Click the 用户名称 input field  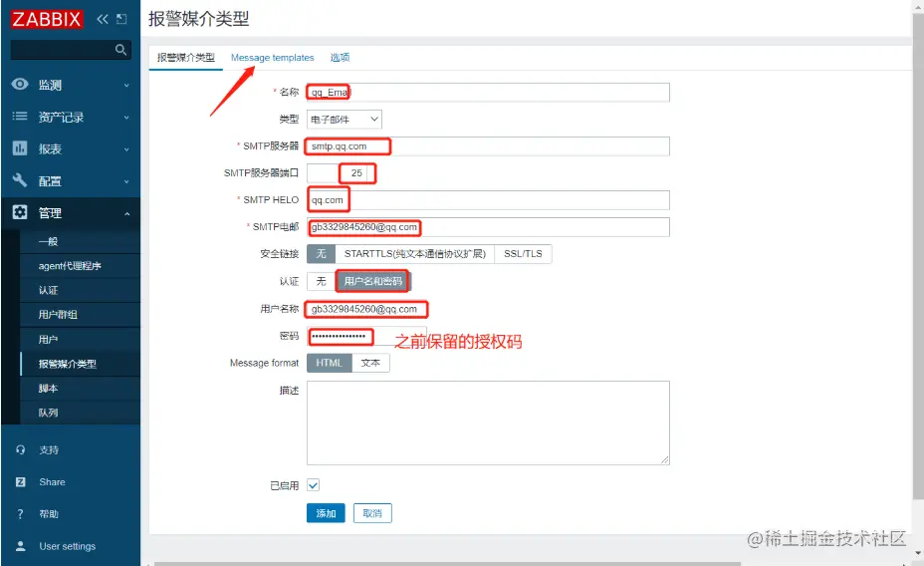coord(366,309)
